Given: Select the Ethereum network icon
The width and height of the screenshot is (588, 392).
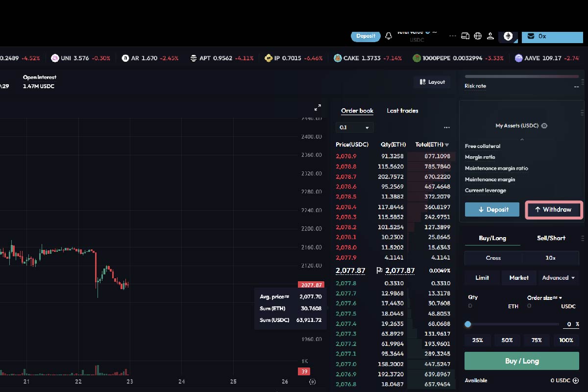Looking at the screenshot, I should [508, 36].
